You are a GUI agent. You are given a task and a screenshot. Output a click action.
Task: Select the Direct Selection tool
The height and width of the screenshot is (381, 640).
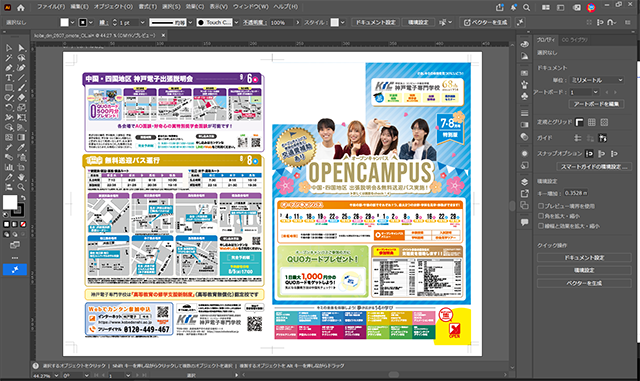(x=21, y=48)
